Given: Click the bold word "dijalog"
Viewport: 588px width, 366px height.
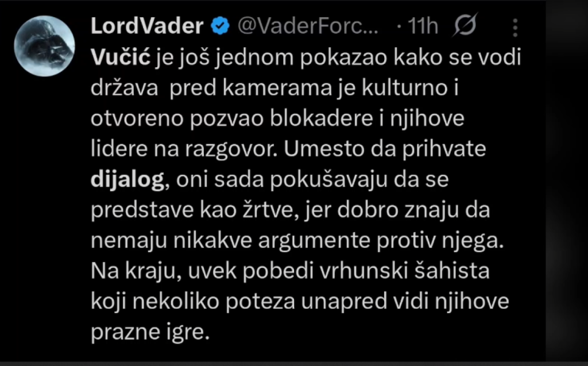Looking at the screenshot, I should click(x=127, y=179).
